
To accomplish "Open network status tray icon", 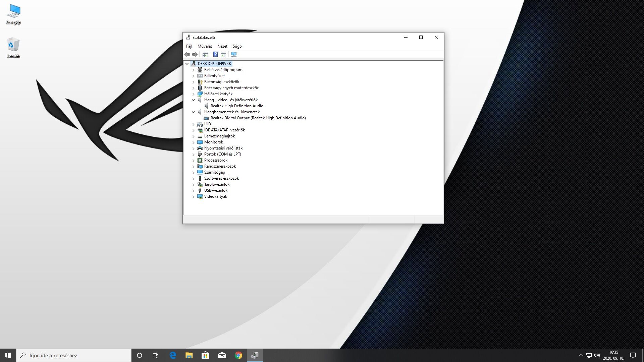I will 589,355.
